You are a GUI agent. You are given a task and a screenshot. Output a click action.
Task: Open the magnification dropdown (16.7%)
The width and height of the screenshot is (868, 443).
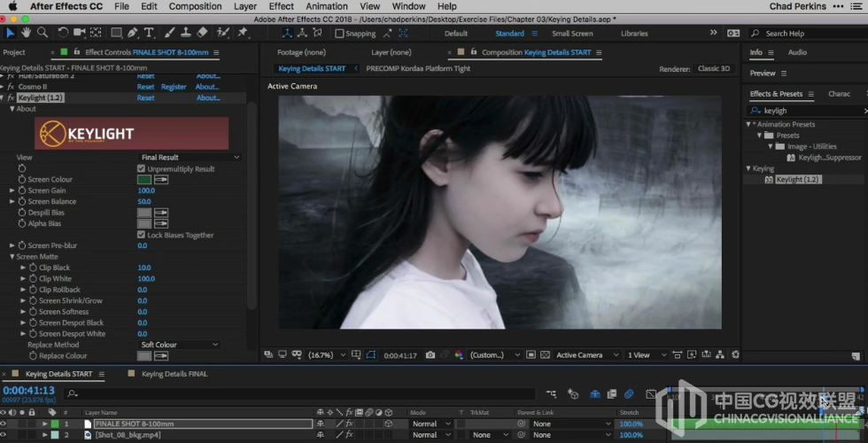pos(327,355)
